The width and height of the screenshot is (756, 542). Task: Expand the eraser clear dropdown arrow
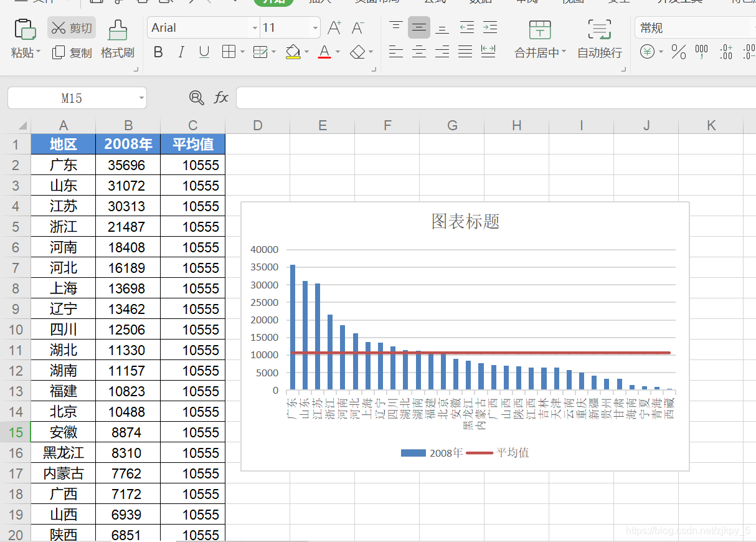pyautogui.click(x=371, y=52)
